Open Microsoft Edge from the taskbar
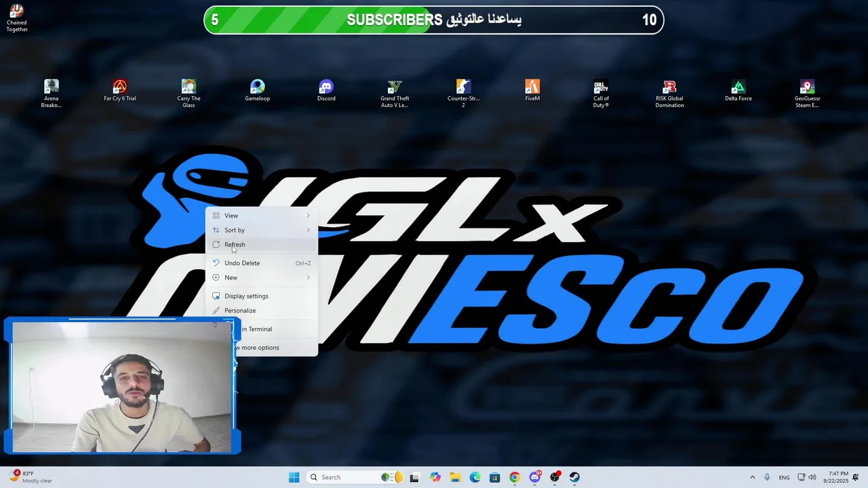The height and width of the screenshot is (488, 868). (475, 477)
